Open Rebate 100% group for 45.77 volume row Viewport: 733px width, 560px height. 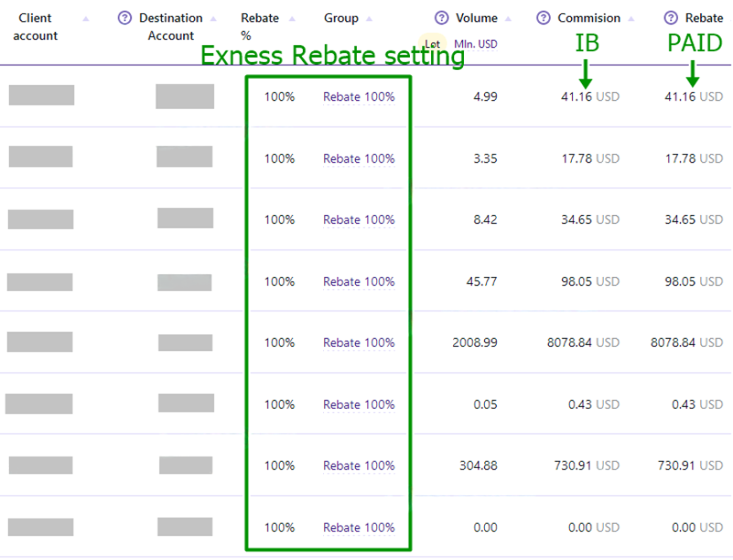coord(359,281)
